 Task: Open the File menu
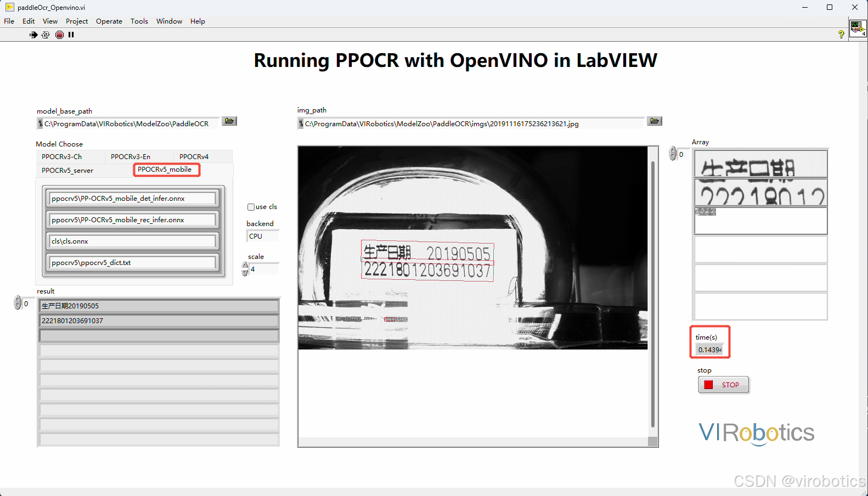[9, 21]
